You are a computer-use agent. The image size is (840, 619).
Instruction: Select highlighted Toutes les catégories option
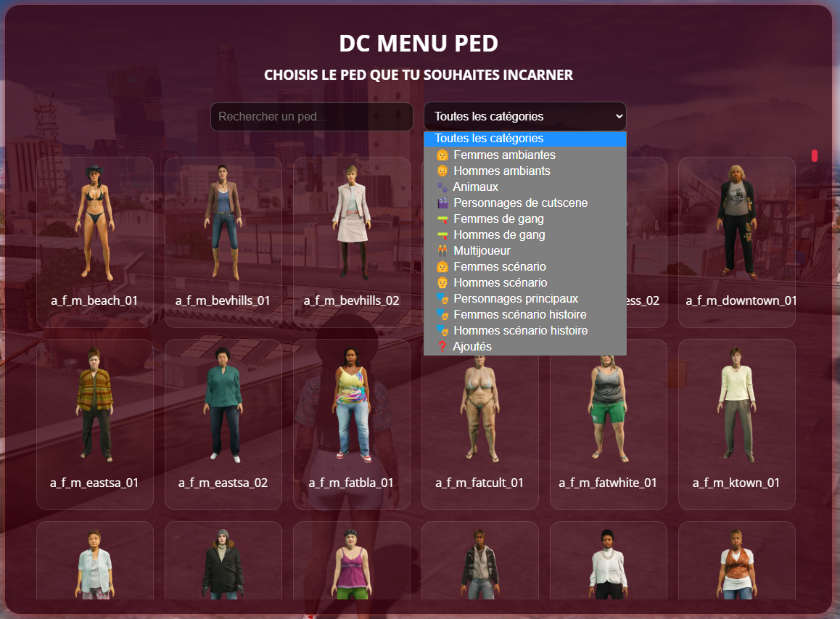pyautogui.click(x=525, y=139)
